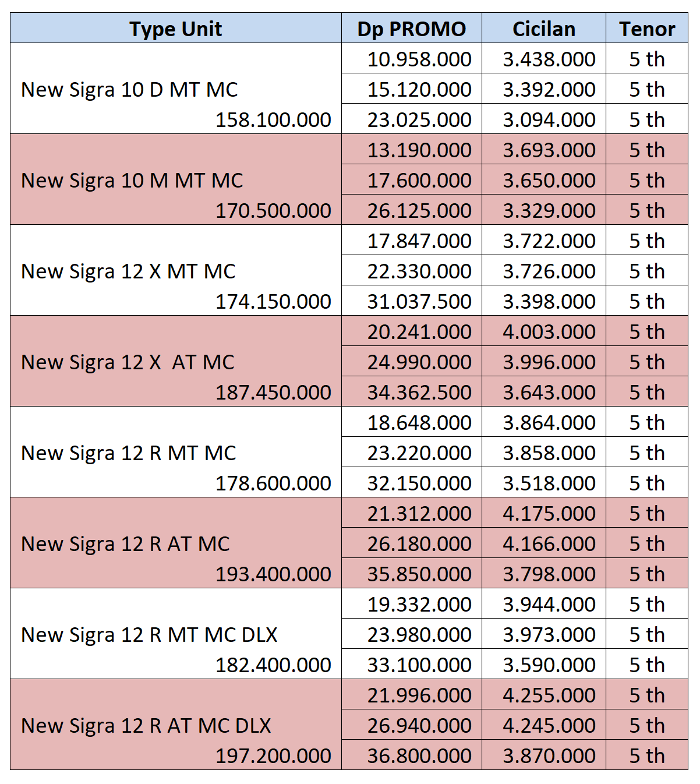Select Cicilan value 3.650.000
The image size is (700, 784).
point(549,181)
